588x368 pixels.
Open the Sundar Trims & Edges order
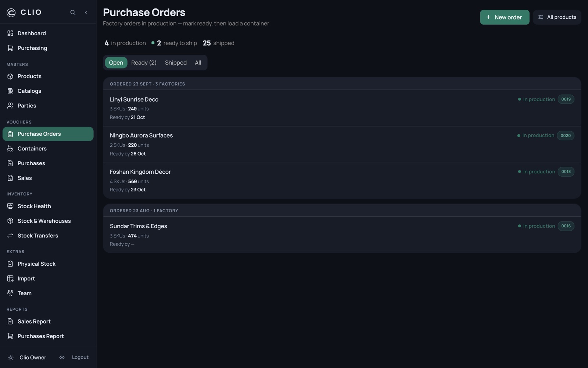point(342,235)
